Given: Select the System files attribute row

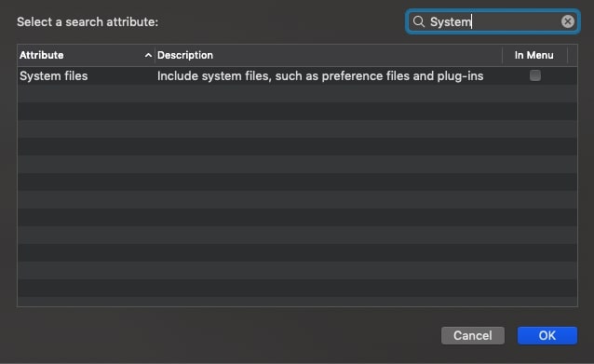Looking at the screenshot, I should (x=297, y=75).
